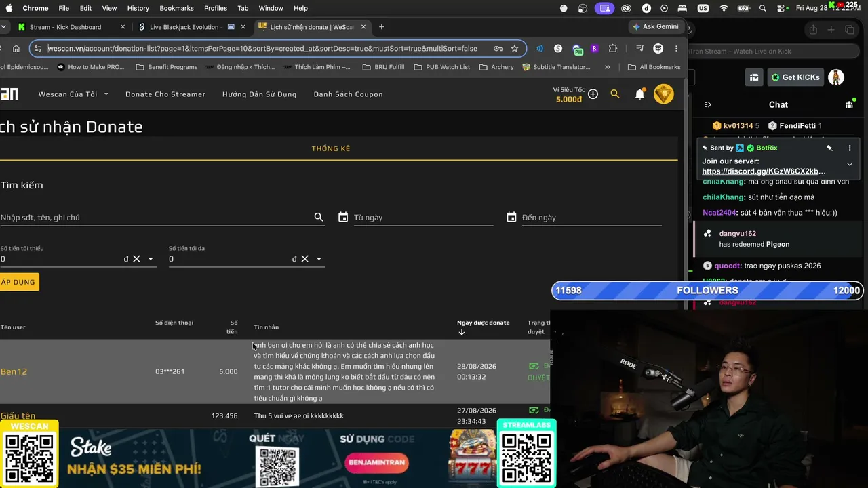Click the Get KICKs button
Image resolution: width=868 pixels, height=488 pixels.
[x=795, y=77]
